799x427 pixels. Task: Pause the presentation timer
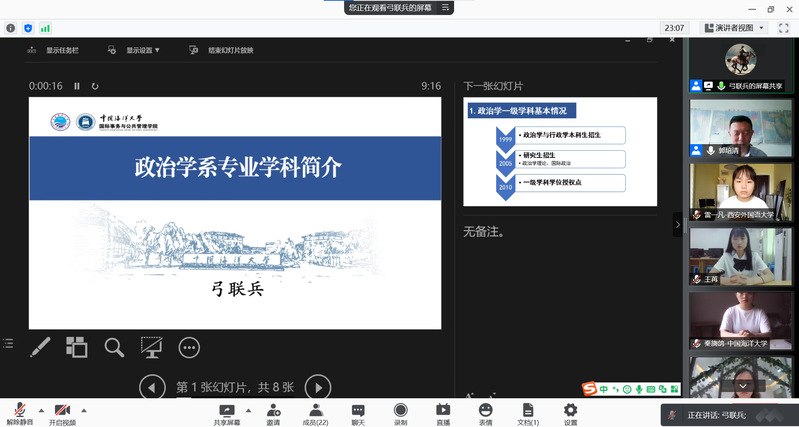click(77, 86)
